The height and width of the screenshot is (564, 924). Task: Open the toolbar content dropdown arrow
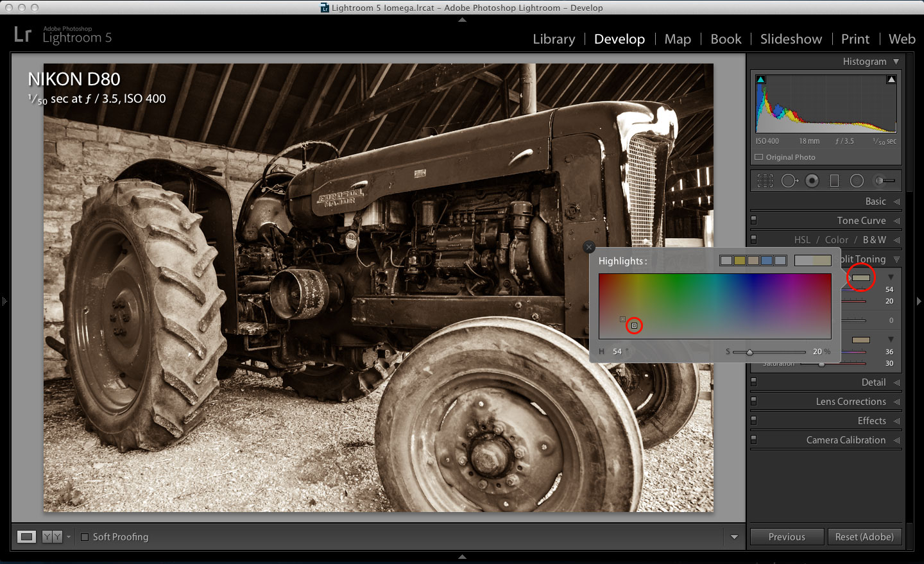pyautogui.click(x=734, y=537)
